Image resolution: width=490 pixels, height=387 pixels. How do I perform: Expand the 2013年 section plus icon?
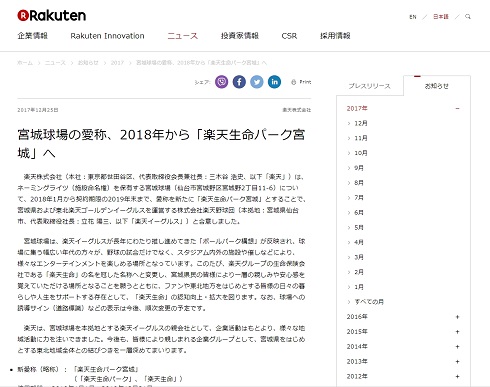pos(457,362)
